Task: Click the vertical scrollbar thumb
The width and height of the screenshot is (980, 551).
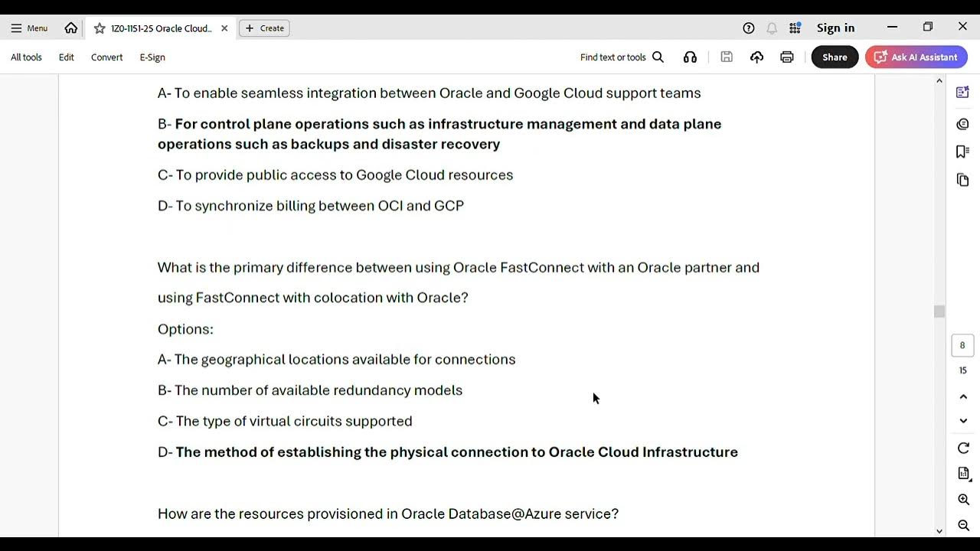Action: pyautogui.click(x=939, y=311)
